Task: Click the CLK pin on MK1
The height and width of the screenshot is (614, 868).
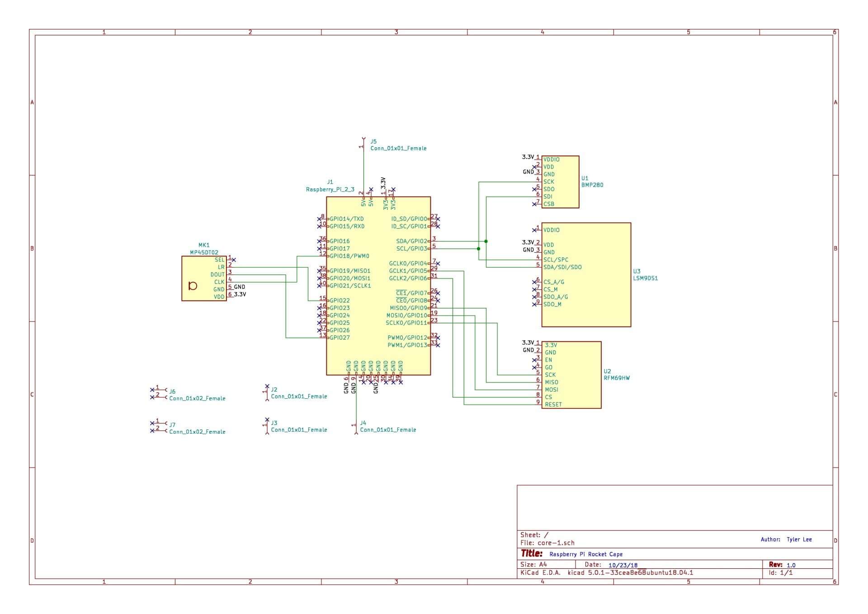Action: click(219, 282)
